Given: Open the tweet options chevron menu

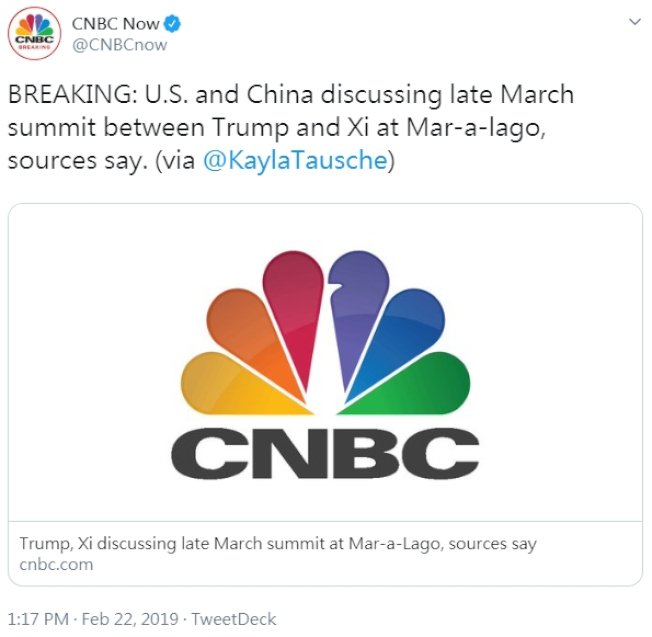Looking at the screenshot, I should click(x=633, y=22).
